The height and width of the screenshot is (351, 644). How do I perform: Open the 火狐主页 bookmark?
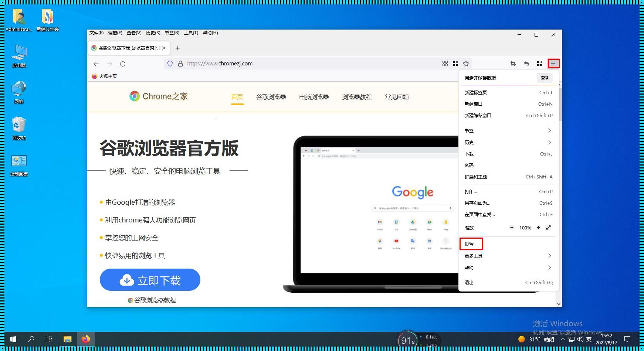(x=104, y=76)
